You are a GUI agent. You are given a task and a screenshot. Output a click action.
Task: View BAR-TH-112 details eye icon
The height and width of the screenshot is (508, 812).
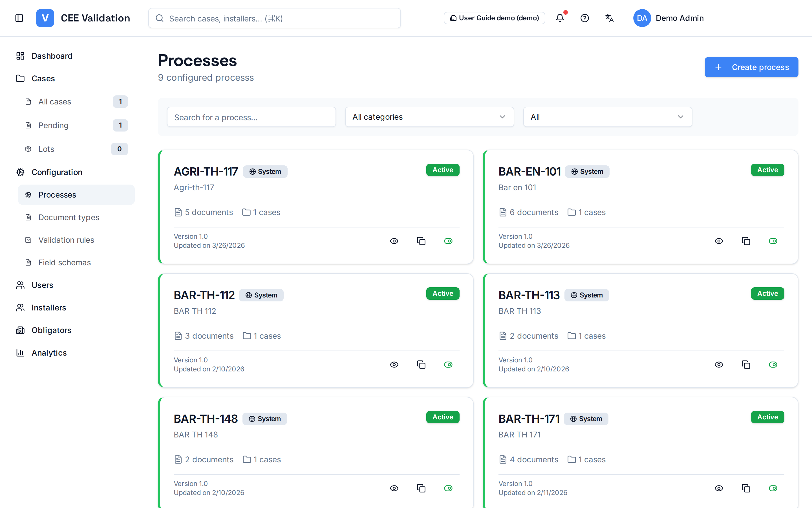pos(394,365)
